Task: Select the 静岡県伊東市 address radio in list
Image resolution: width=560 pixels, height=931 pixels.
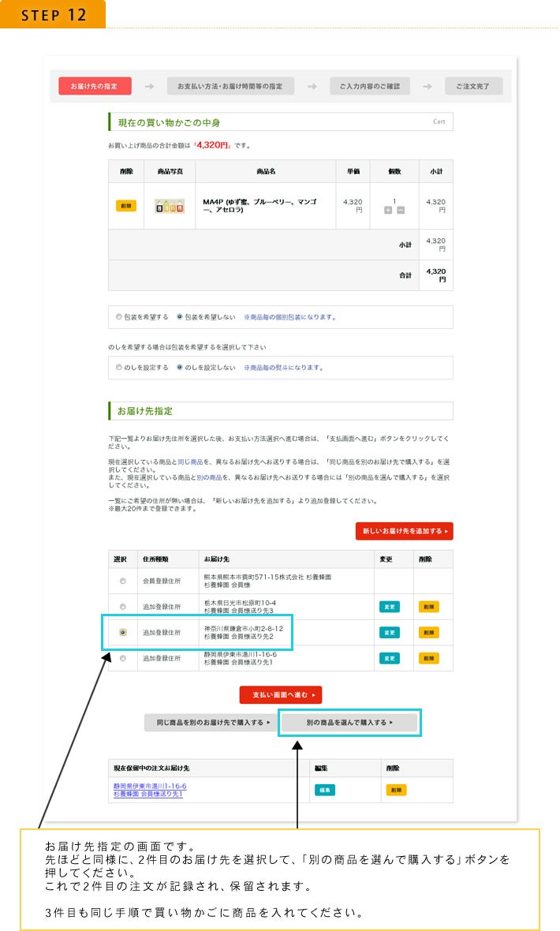Action: tap(122, 658)
